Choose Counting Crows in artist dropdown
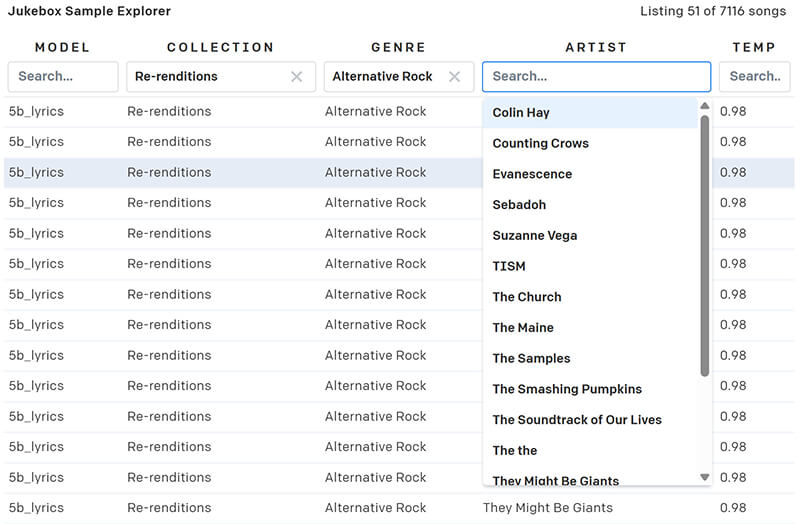The image size is (800, 524). (x=540, y=144)
